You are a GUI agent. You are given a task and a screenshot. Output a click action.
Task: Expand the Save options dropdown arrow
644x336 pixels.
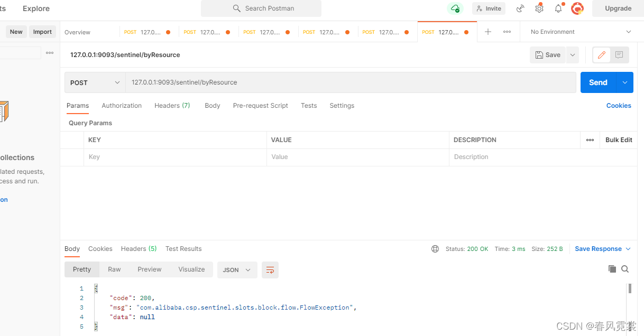pyautogui.click(x=573, y=55)
